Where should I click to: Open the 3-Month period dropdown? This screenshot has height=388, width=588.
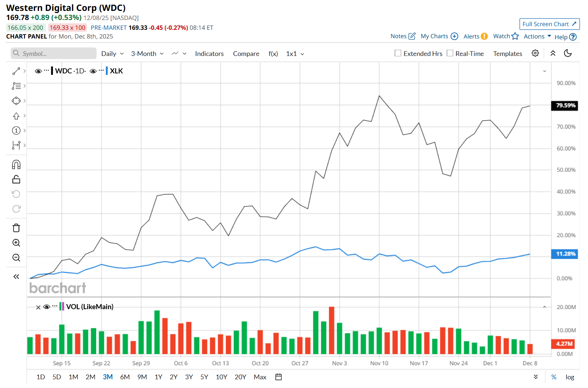147,54
